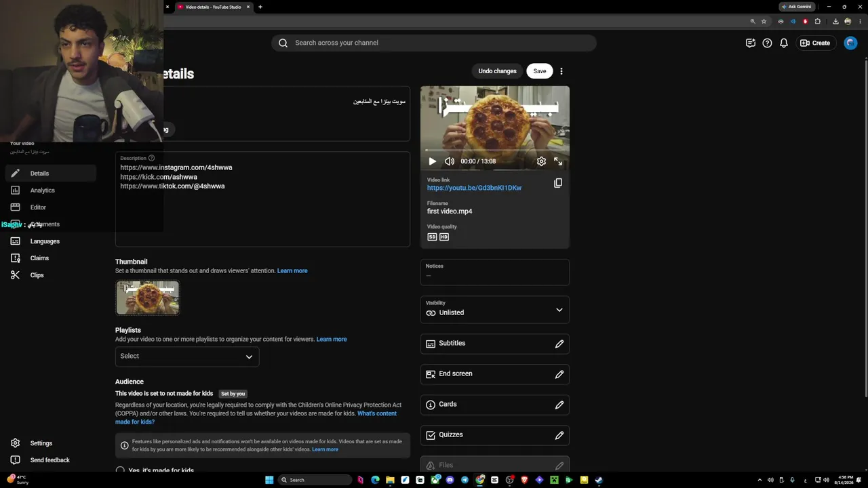Image resolution: width=868 pixels, height=488 pixels.
Task: Open the Chrome three-dot menu
Action: (x=861, y=21)
